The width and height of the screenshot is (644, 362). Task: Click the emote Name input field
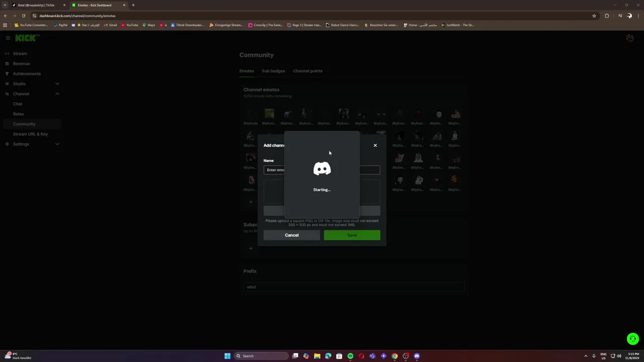coord(322,170)
